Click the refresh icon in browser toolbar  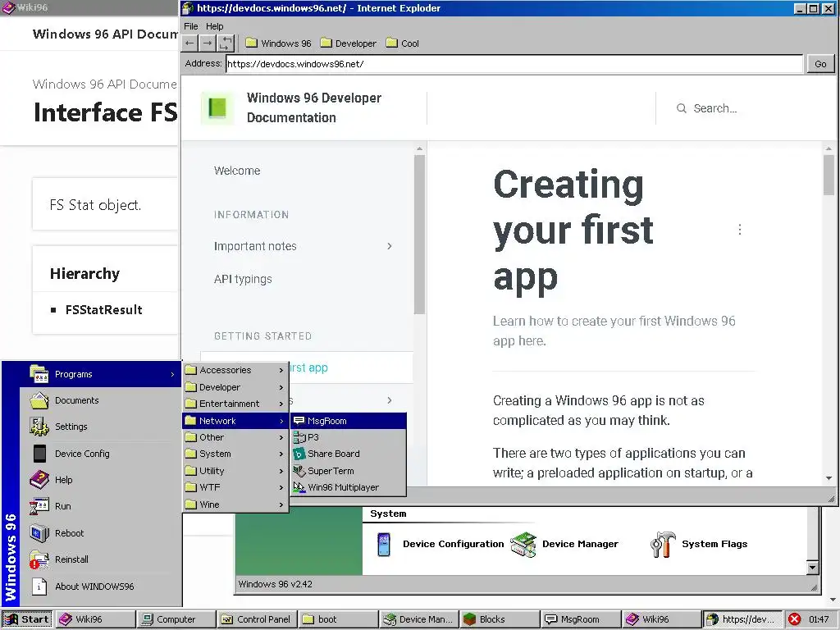click(226, 43)
